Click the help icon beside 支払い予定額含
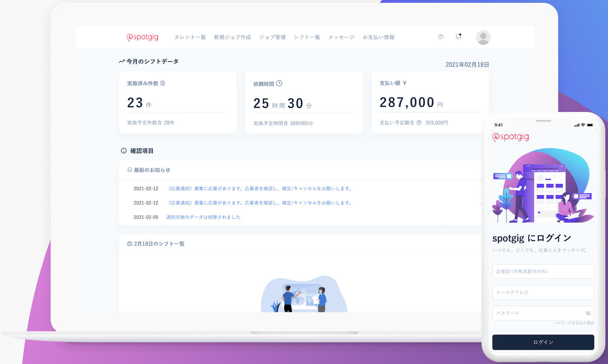 click(419, 123)
